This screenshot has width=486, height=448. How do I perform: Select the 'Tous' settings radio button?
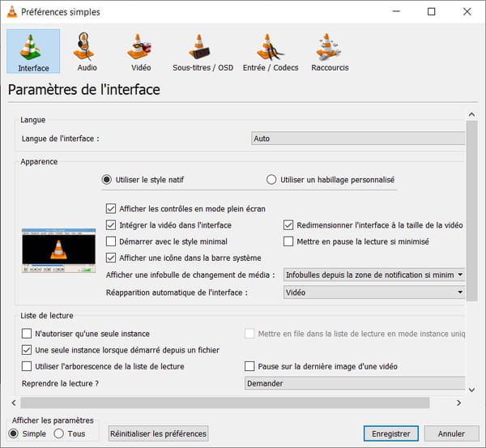58,433
